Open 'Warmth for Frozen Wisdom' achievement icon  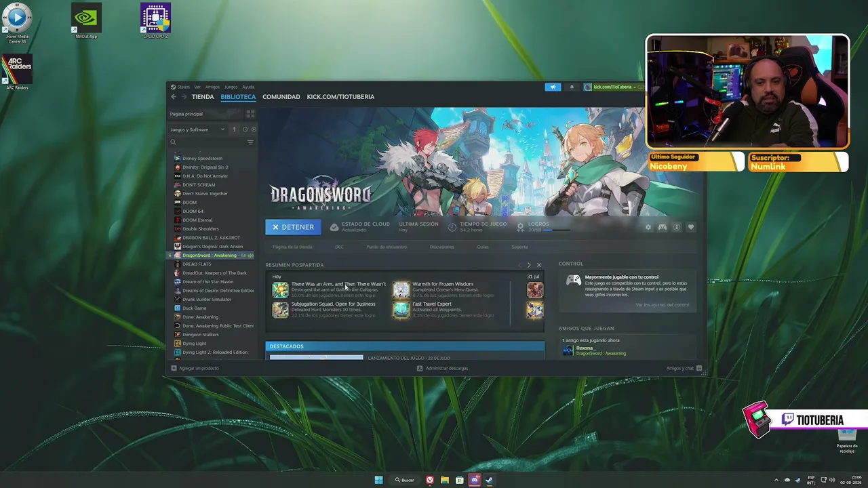(401, 290)
